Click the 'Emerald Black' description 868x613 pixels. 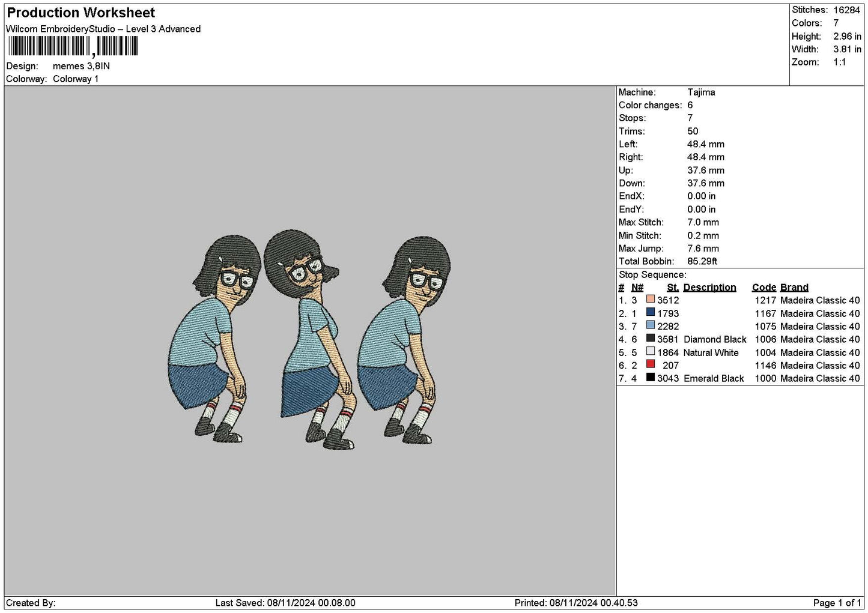tap(714, 378)
